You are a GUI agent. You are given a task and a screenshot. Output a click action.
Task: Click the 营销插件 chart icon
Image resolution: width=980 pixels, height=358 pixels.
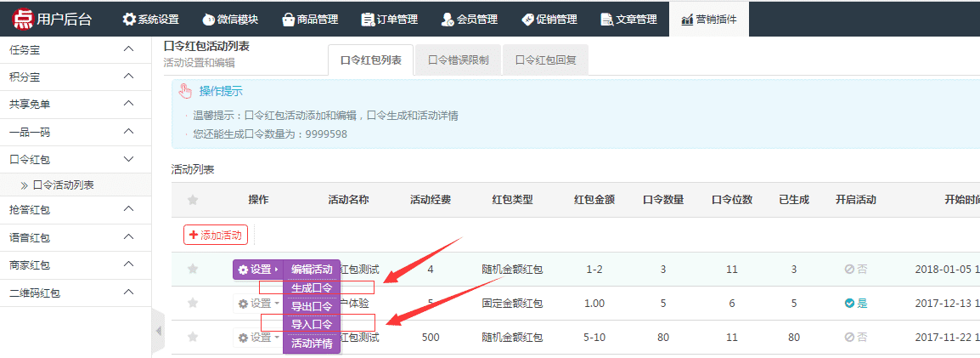click(x=687, y=19)
